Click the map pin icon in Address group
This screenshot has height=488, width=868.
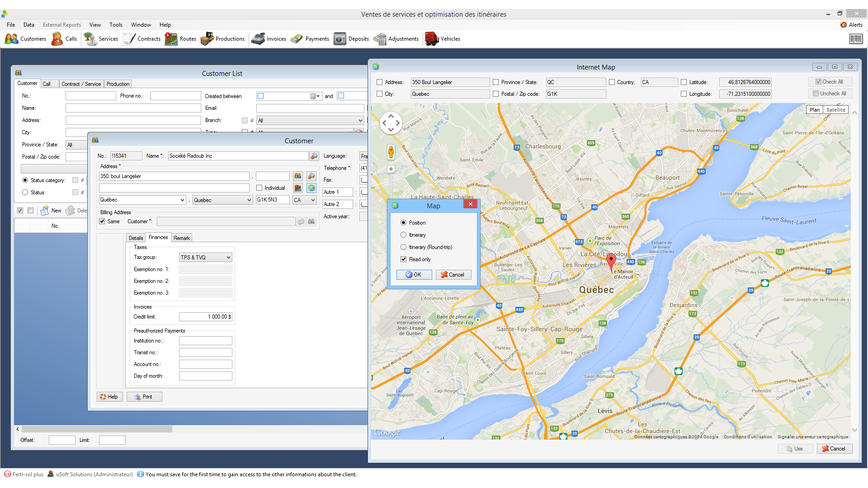(x=297, y=188)
